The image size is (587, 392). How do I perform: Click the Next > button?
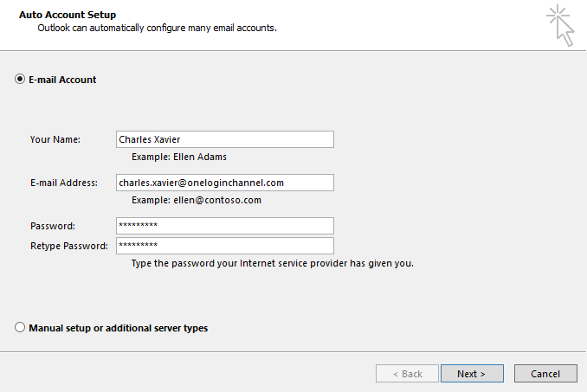click(472, 373)
